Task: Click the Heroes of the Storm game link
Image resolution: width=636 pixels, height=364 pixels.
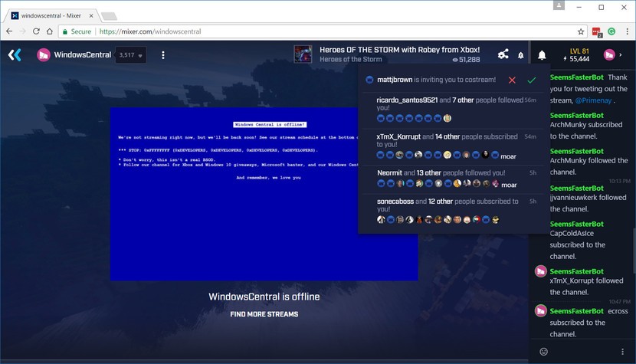Action: coord(350,59)
